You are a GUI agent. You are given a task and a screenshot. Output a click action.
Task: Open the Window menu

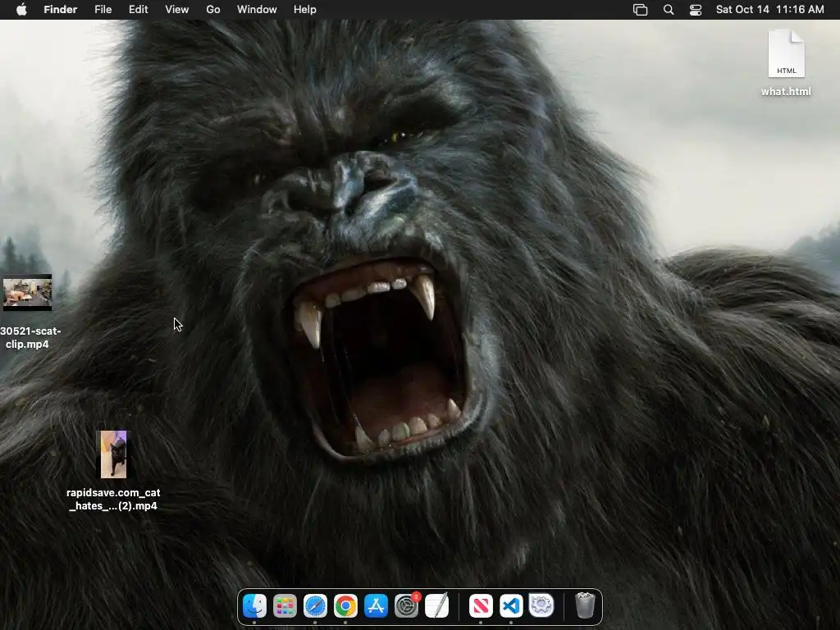(257, 10)
